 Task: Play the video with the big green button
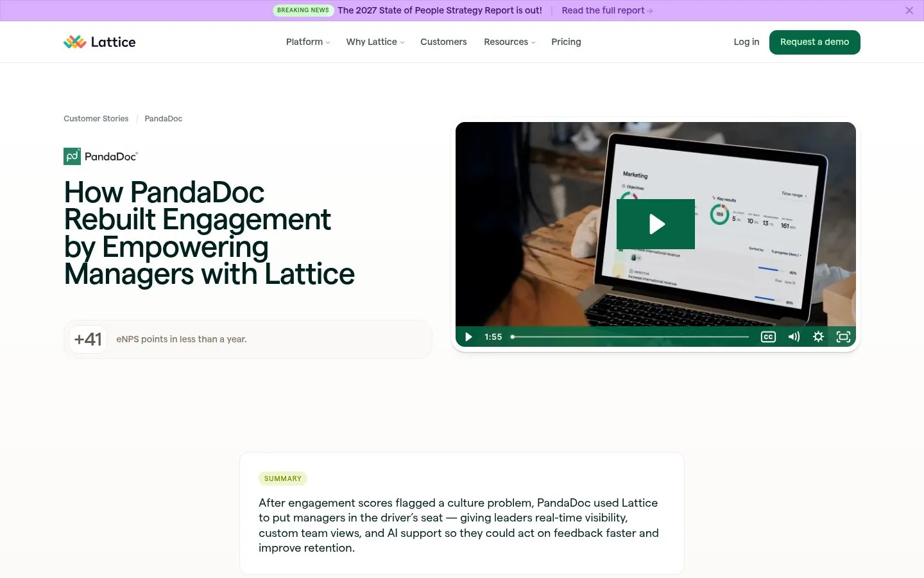tap(656, 224)
